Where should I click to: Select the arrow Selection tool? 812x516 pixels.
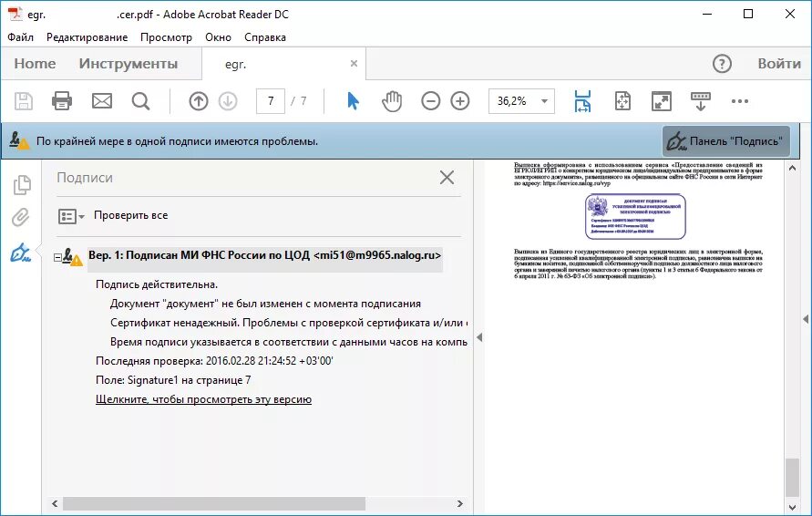click(x=353, y=101)
